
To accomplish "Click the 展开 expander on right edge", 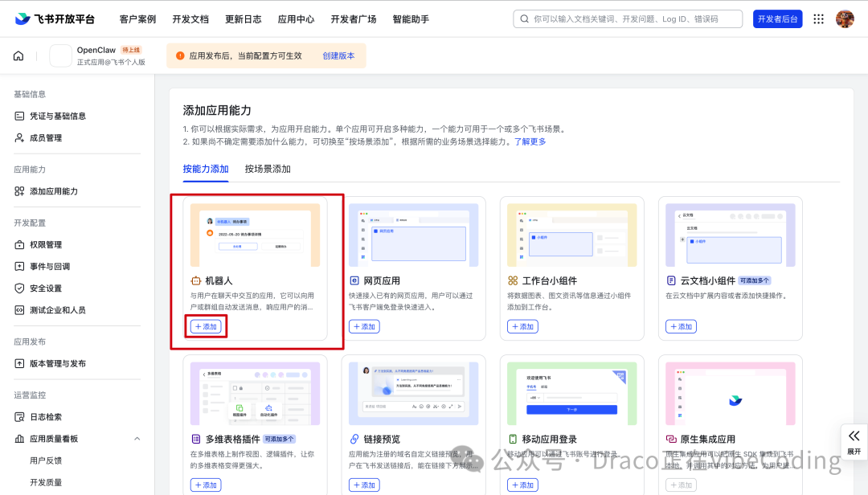I will [x=854, y=440].
